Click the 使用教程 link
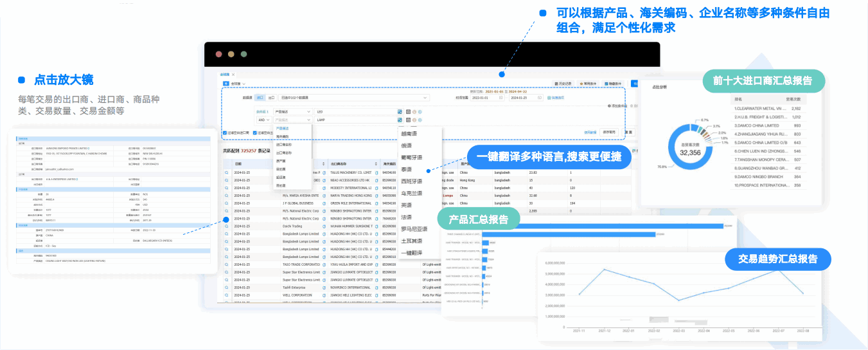 pos(590,132)
